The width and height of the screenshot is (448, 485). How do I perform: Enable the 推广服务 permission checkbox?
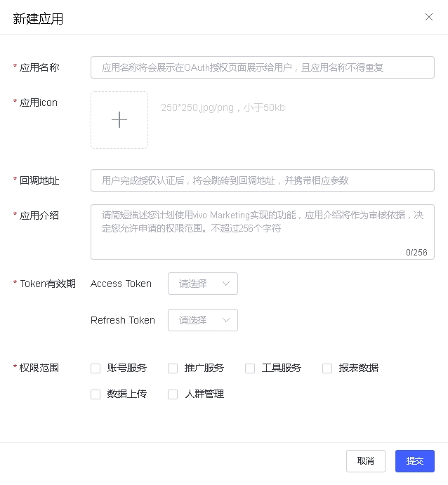[173, 368]
